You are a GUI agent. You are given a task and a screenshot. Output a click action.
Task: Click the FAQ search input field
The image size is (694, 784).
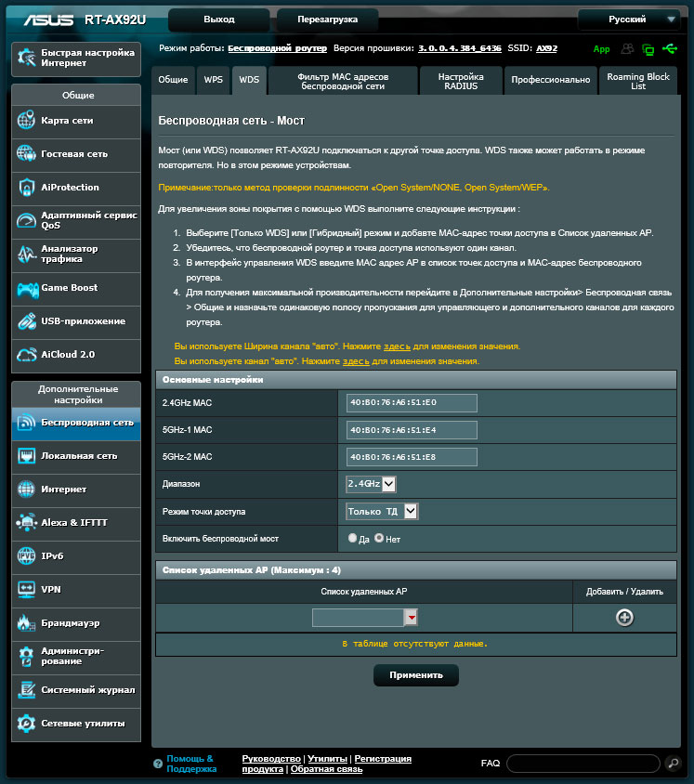(x=583, y=764)
